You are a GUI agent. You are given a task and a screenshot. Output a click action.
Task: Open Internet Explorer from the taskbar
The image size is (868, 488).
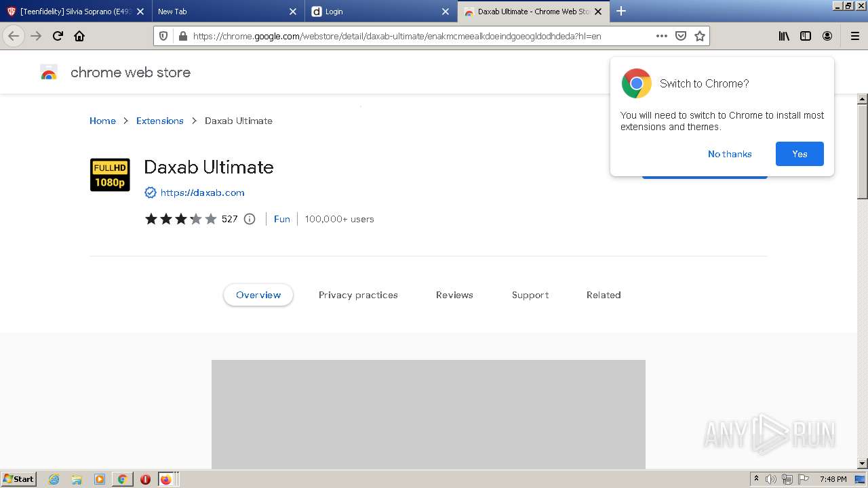click(x=54, y=479)
